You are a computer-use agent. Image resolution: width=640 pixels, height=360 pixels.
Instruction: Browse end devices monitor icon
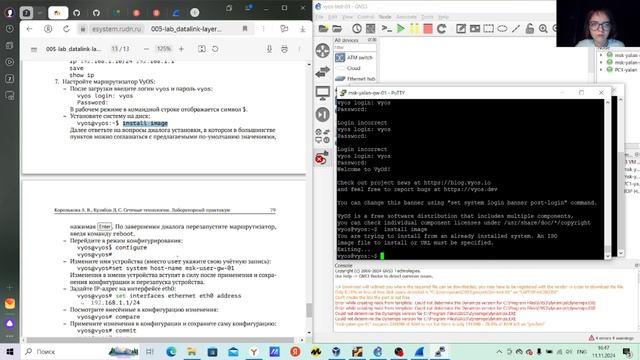point(322,93)
